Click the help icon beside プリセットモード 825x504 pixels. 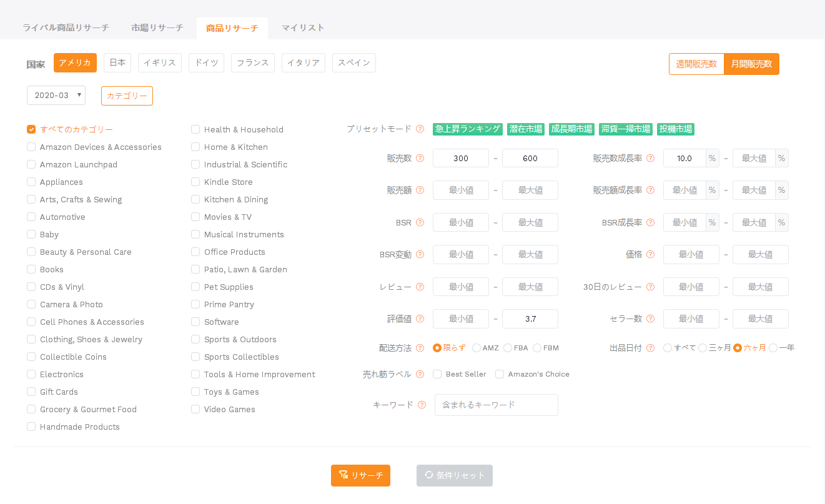click(x=420, y=129)
